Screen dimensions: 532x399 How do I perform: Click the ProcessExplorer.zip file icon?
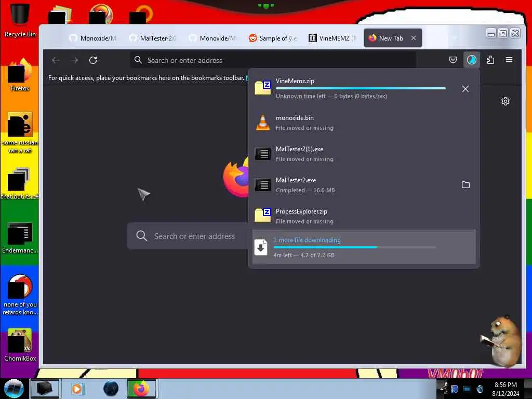[263, 216]
